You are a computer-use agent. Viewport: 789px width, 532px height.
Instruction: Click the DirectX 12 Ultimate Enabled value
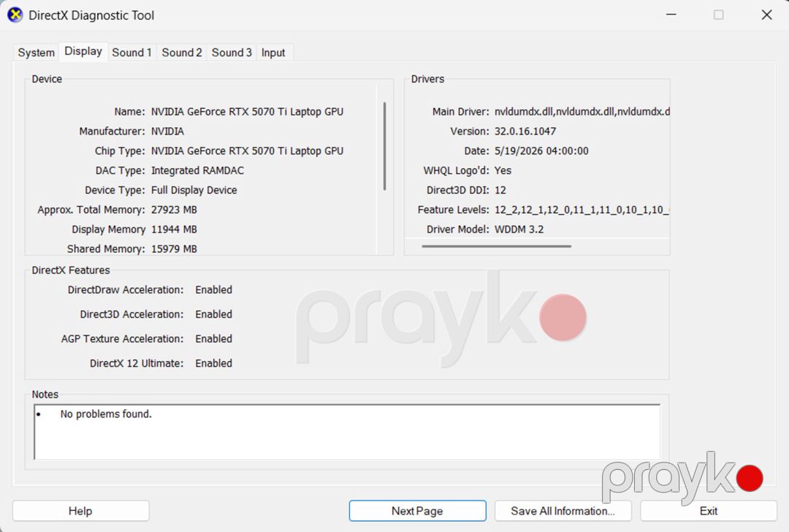(x=214, y=363)
